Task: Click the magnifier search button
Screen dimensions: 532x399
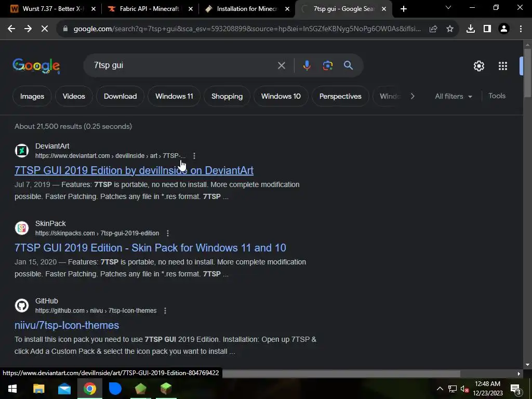Action: [x=349, y=65]
